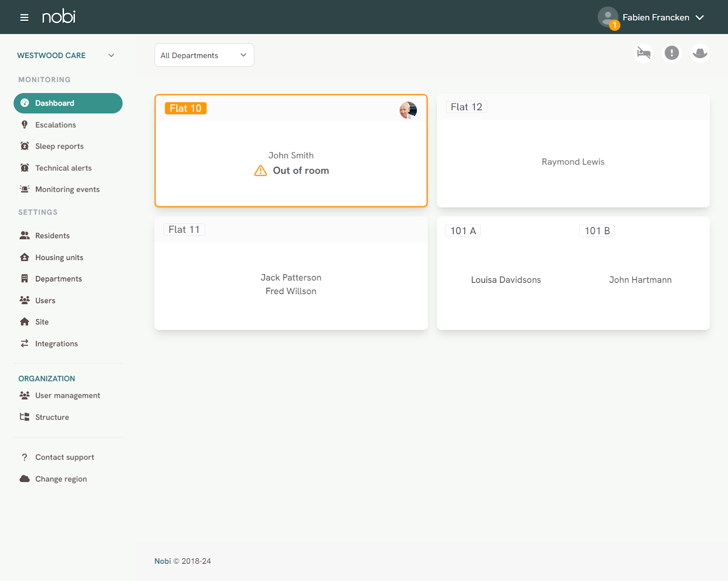Open the hamburger menu
This screenshot has height=581, width=728.
coord(24,17)
